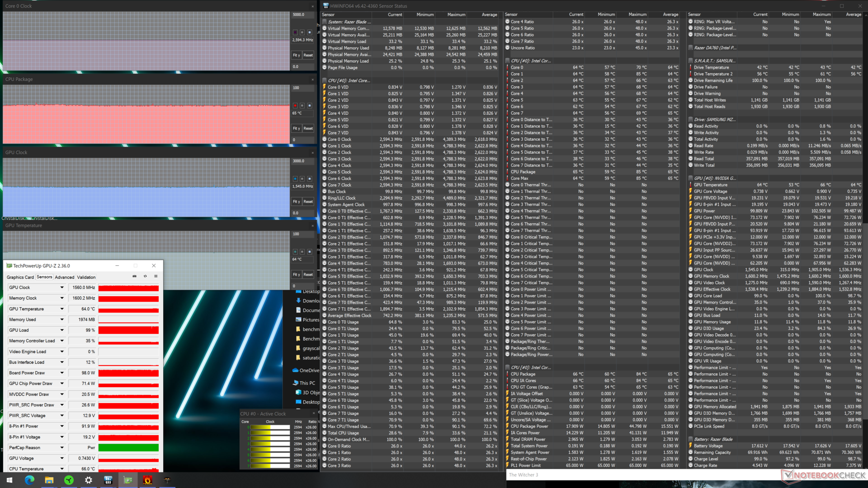Switch to Advanced tab in GPU-Z
The width and height of the screenshot is (868, 488).
[64, 277]
